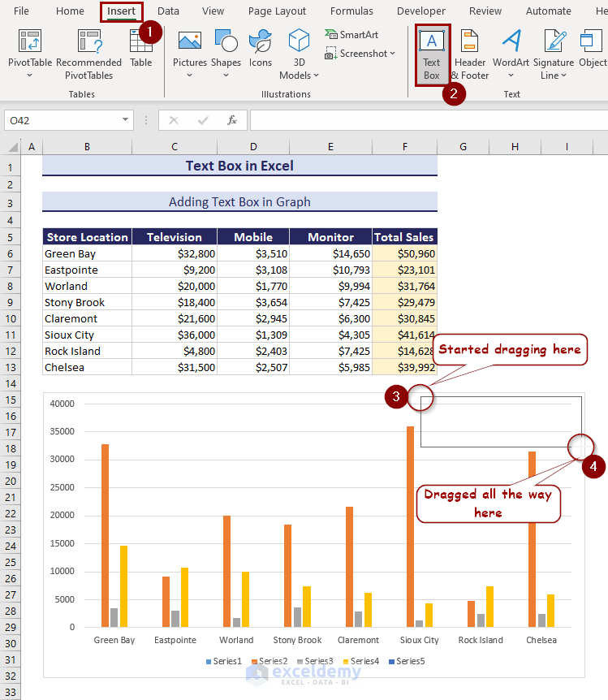Image resolution: width=608 pixels, height=700 pixels.
Task: Click the Series4 legend entry
Action: pos(361,661)
